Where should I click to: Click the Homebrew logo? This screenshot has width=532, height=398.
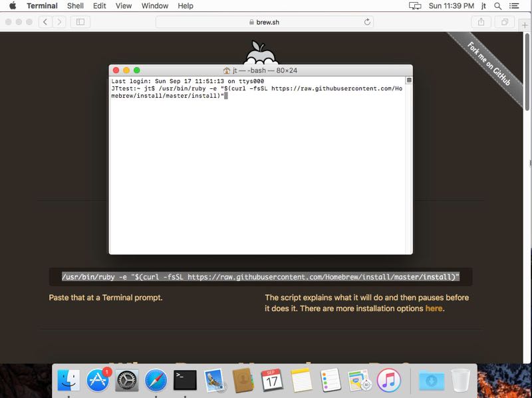(x=261, y=52)
